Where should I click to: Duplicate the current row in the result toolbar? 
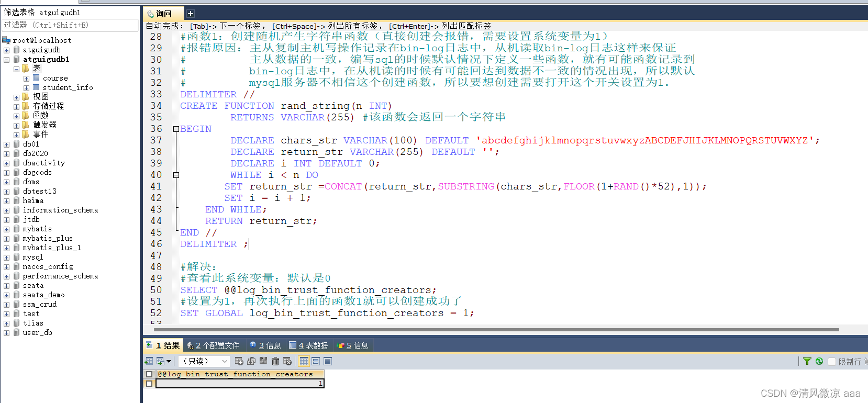coord(251,361)
